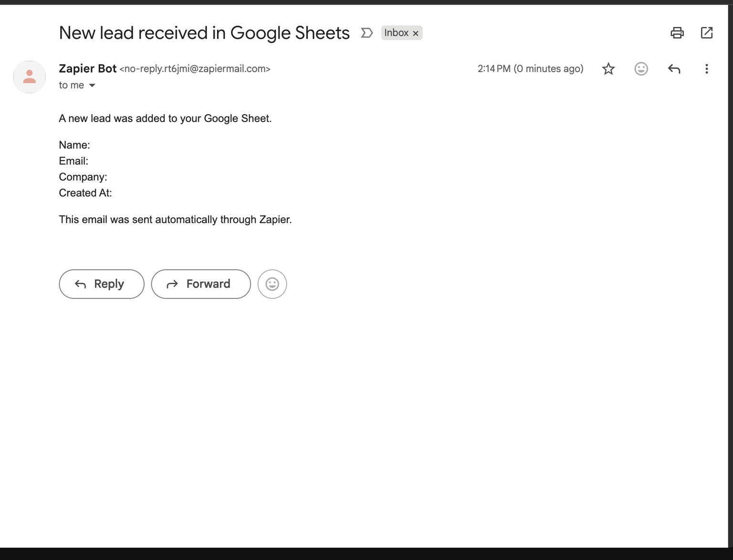Click the Forward button

(201, 284)
